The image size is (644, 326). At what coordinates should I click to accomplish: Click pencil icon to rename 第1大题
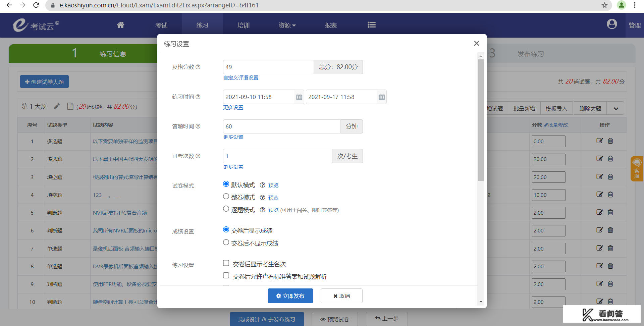click(57, 106)
